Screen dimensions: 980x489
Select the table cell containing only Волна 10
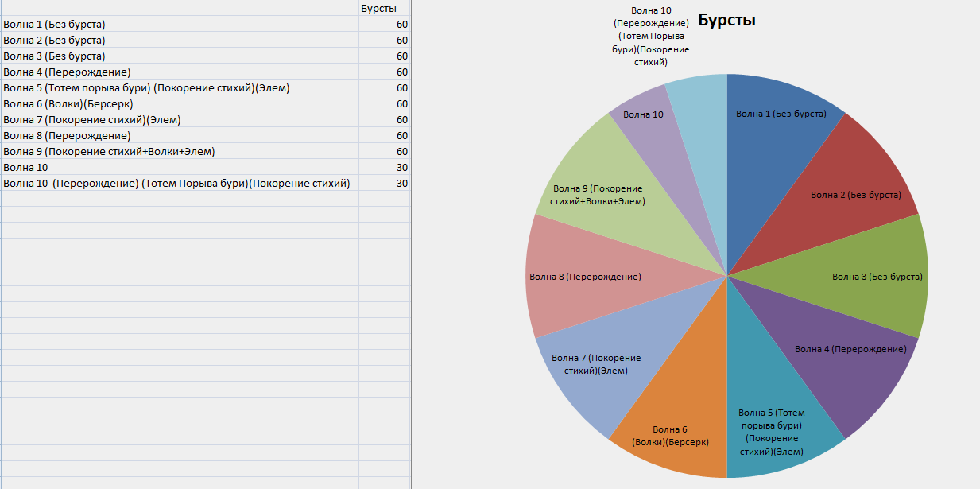(x=180, y=167)
